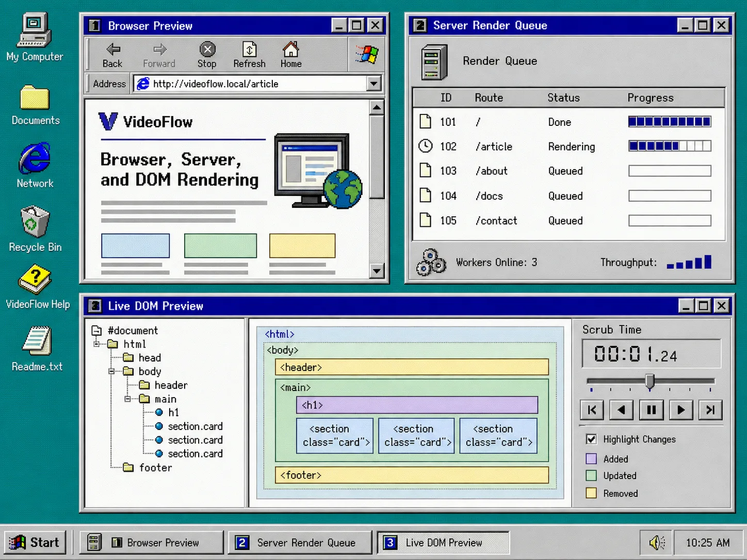Viewport: 747px width, 560px height.
Task: Click the address field with videoflow.local URL
Action: tap(258, 84)
